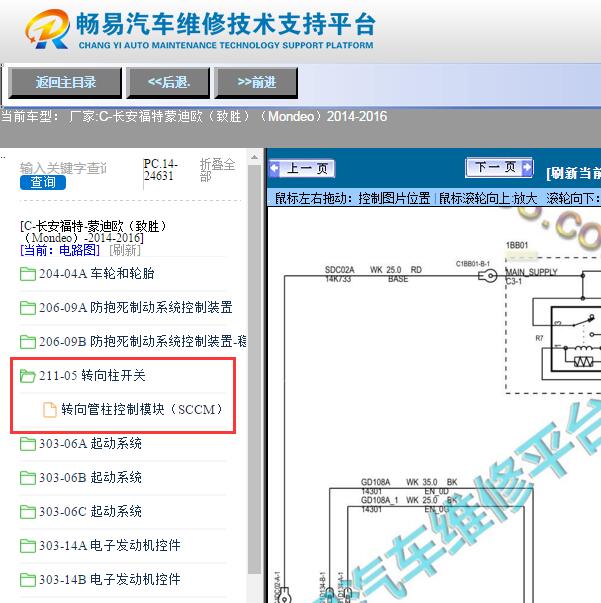Viewport: 601px width, 603px height.
Task: Expand 303-06B 起动系统 entry
Action: point(90,478)
